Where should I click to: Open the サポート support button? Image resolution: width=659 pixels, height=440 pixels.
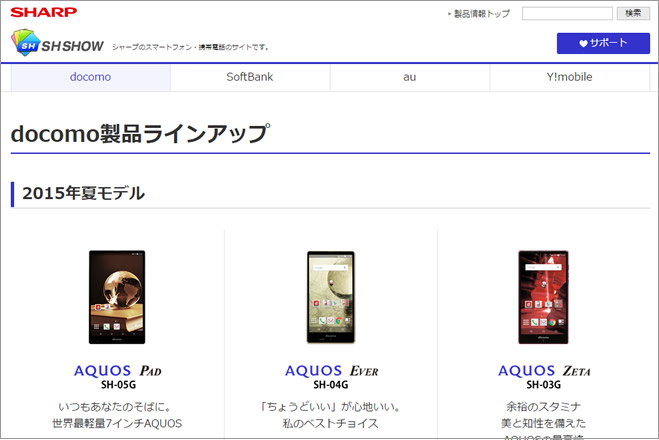(x=603, y=43)
